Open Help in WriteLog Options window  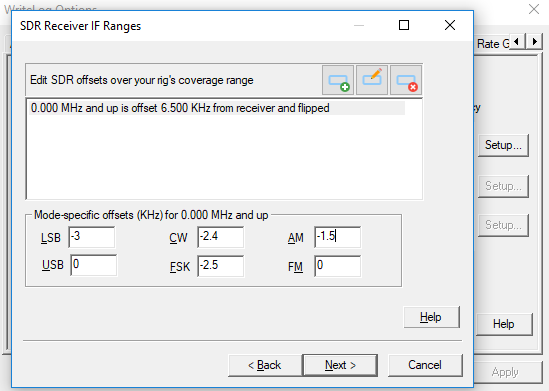click(504, 324)
